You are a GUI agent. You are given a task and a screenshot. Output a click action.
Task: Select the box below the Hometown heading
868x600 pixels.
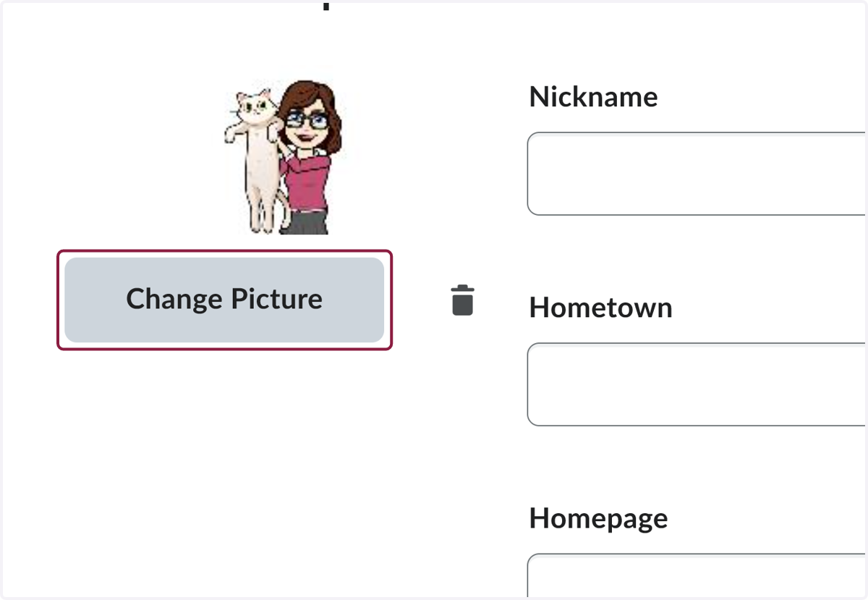pos(697,384)
